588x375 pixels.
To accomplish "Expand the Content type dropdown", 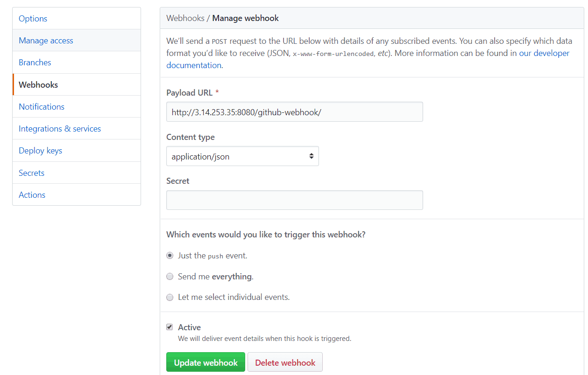I will click(242, 157).
